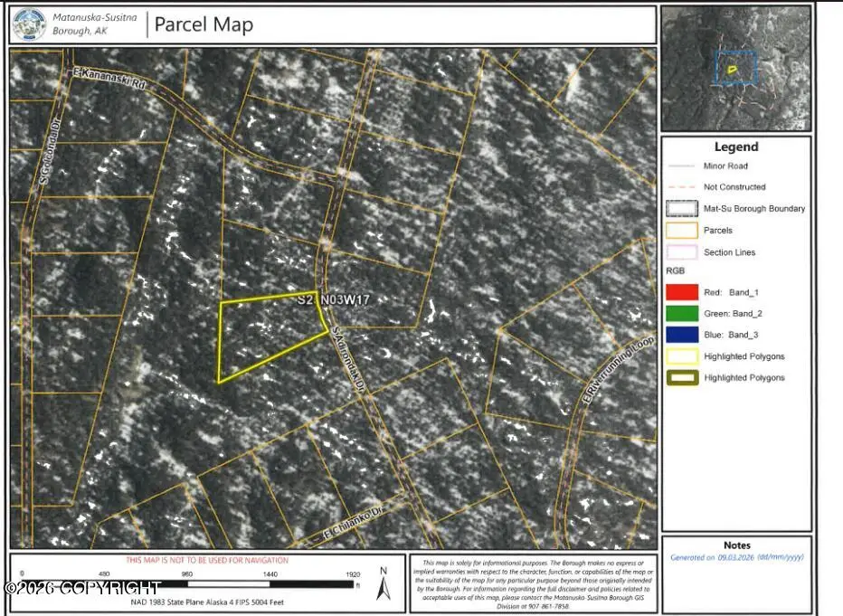The width and height of the screenshot is (843, 616).
Task: Select the green Band_2 color swatch
Action: coord(681,314)
